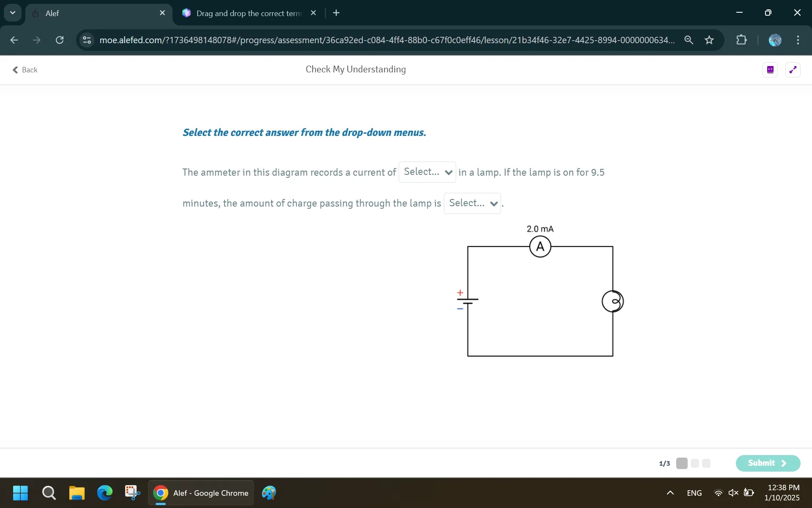The width and height of the screenshot is (812, 508).
Task: Toggle the Wi-Fi status icon
Action: (719, 492)
